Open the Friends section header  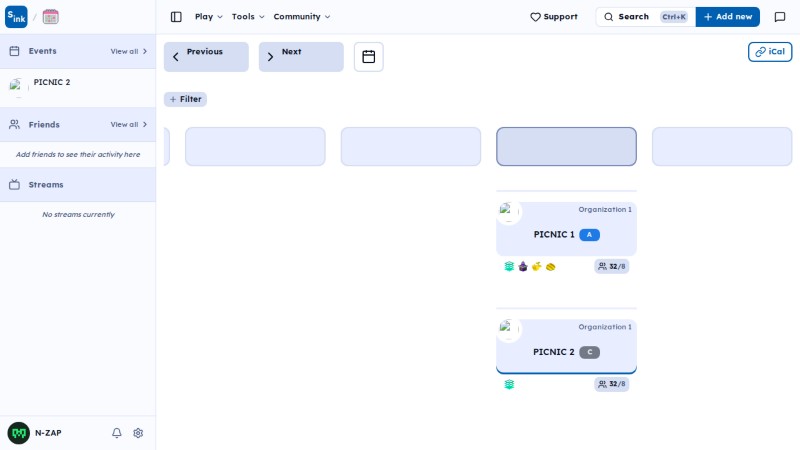(x=78, y=124)
